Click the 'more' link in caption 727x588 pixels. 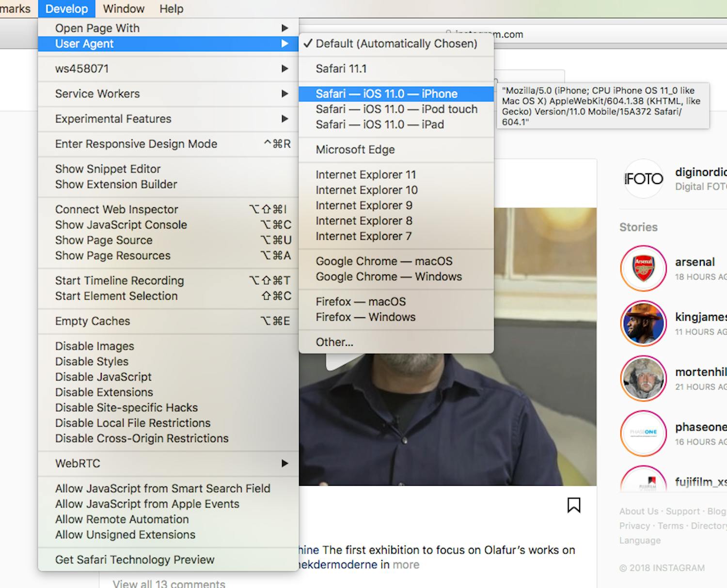click(x=406, y=565)
